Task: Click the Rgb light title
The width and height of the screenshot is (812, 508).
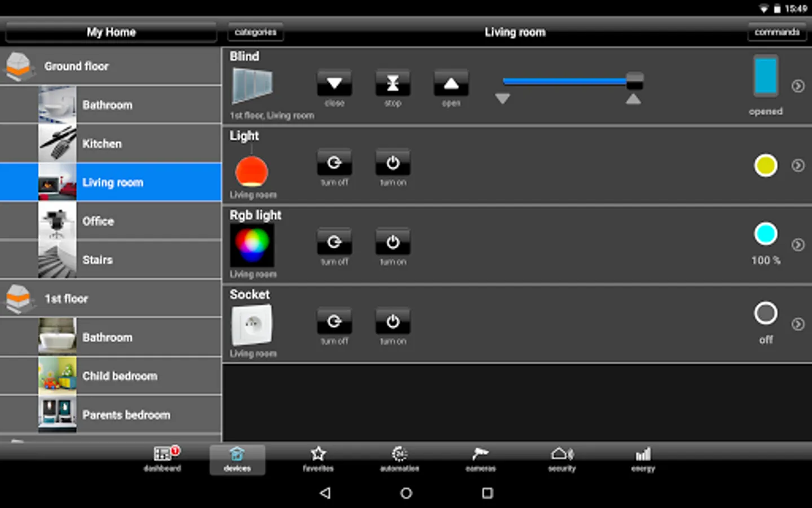Action: [x=255, y=215]
